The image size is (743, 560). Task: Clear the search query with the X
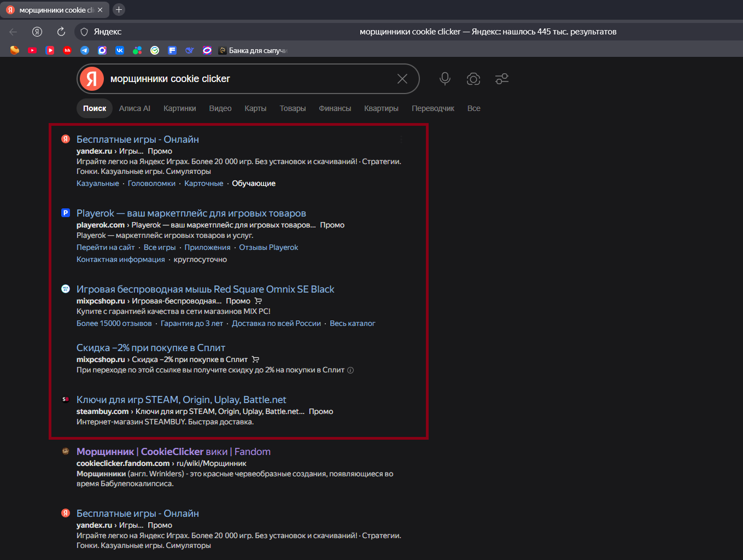click(402, 79)
